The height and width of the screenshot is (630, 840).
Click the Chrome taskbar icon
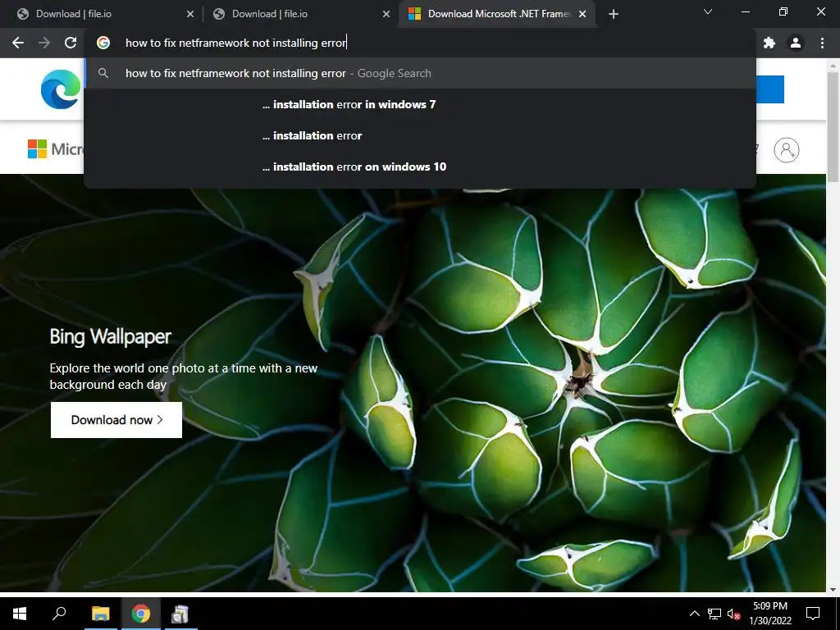click(141, 614)
